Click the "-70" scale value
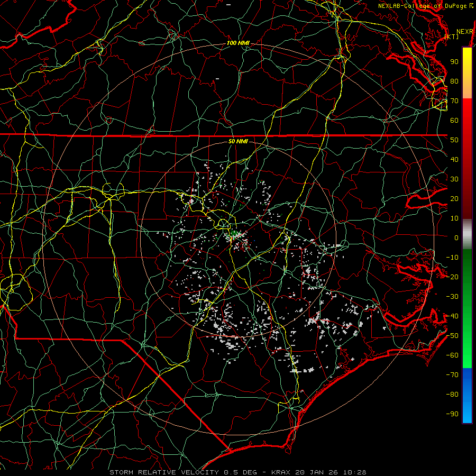Viewport: 476px width, 476px height. [x=452, y=375]
